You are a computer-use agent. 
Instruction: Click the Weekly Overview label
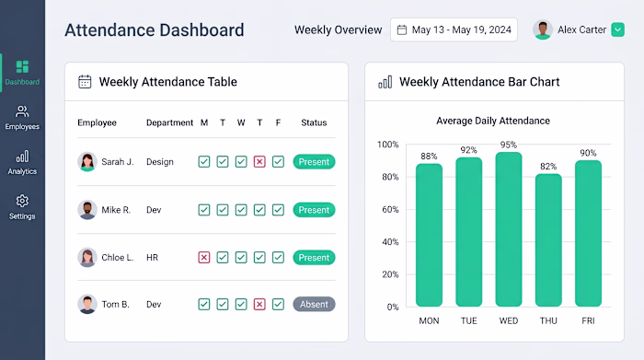click(x=338, y=30)
